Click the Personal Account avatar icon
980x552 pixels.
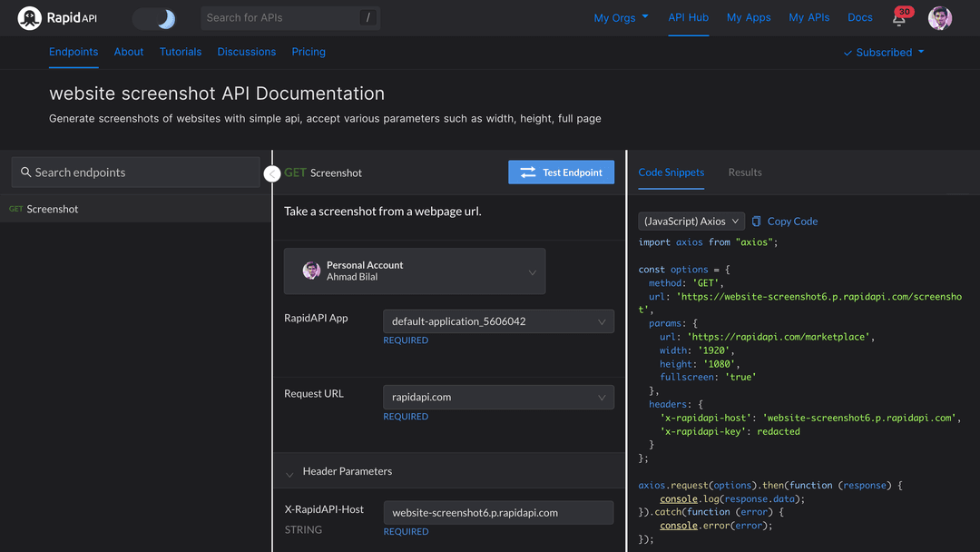(311, 271)
